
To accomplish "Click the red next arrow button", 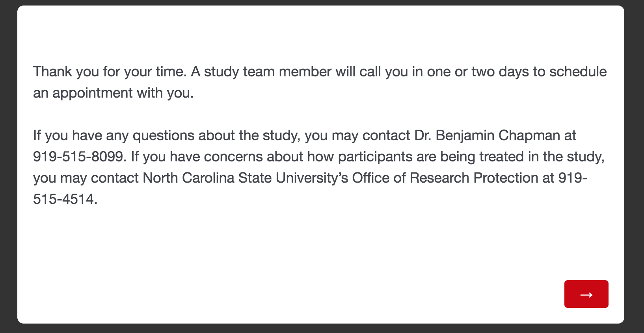I will coord(586,294).
